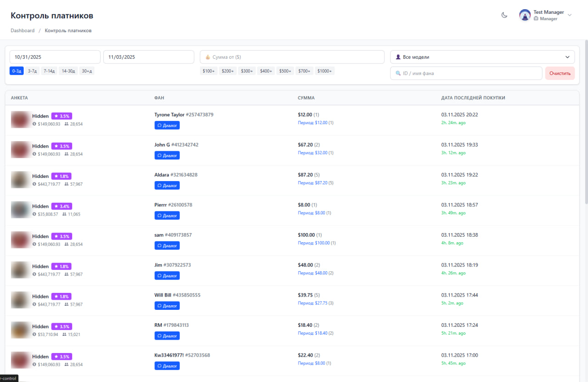This screenshot has width=588, height=382.
Task: Click the ID / имя фана input field
Action: [466, 73]
